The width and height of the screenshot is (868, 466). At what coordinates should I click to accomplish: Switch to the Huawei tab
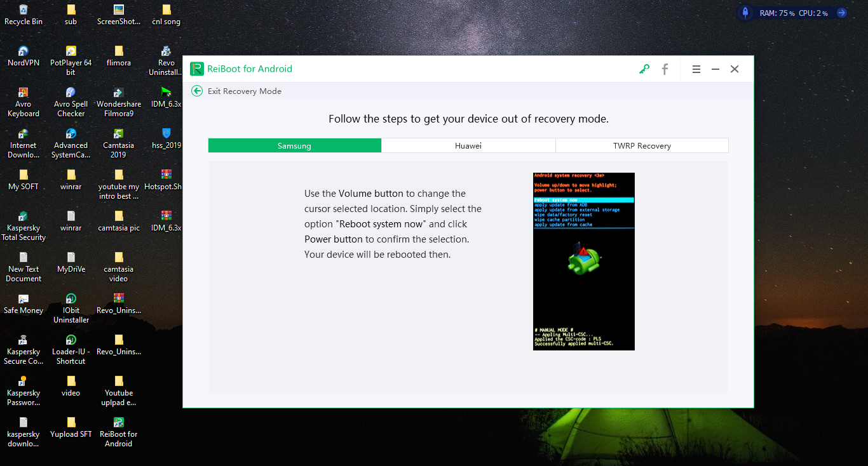click(x=468, y=145)
